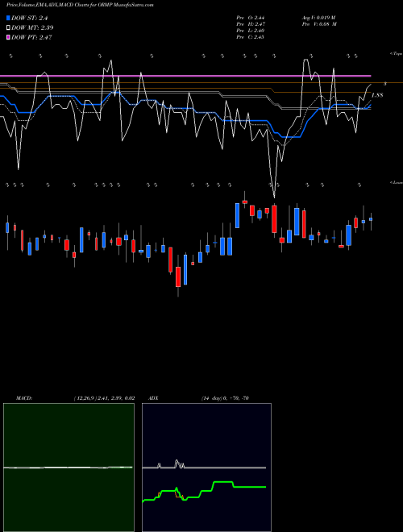Viewport: 403px width, 532px height.
Task: Click the blue DOW ST legend swatch
Action: click(x=9, y=18)
